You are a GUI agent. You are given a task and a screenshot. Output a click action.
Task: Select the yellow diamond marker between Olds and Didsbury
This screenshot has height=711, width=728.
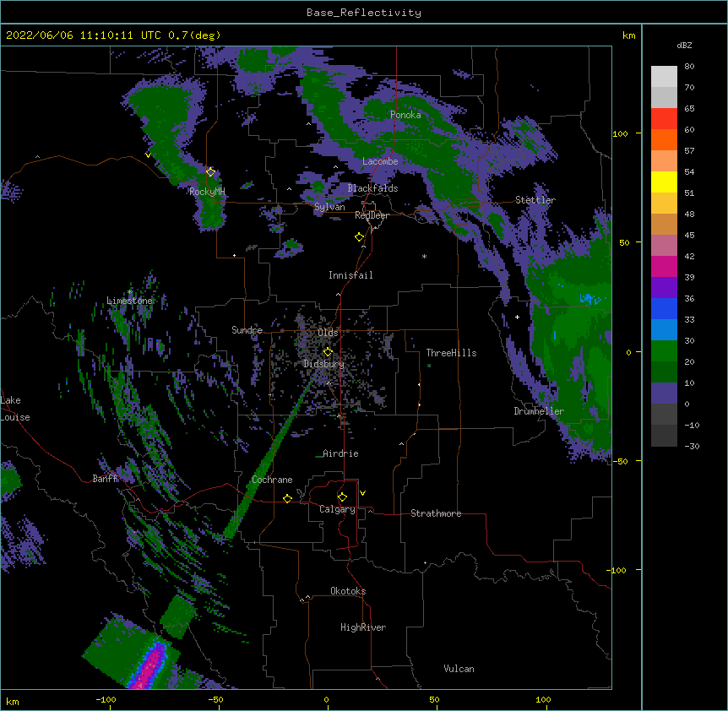pyautogui.click(x=328, y=352)
